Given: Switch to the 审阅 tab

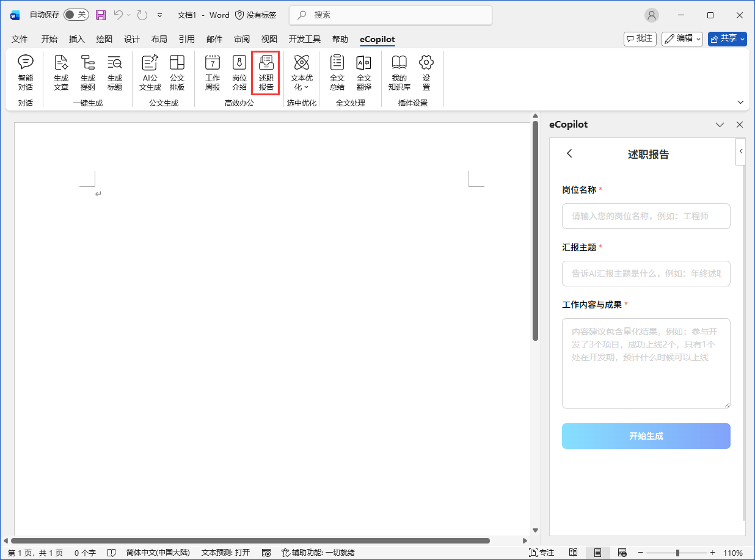Looking at the screenshot, I should [242, 39].
